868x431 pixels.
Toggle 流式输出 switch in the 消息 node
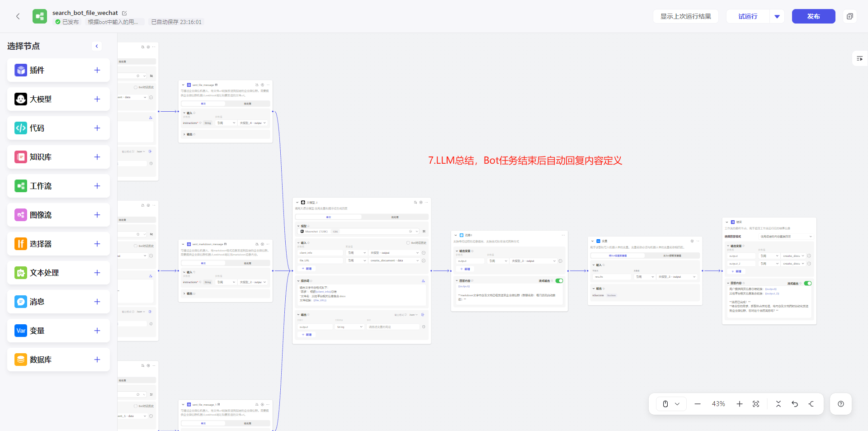click(559, 281)
